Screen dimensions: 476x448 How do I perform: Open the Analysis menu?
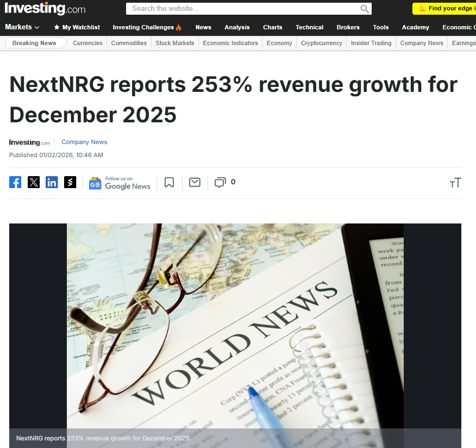pyautogui.click(x=237, y=27)
